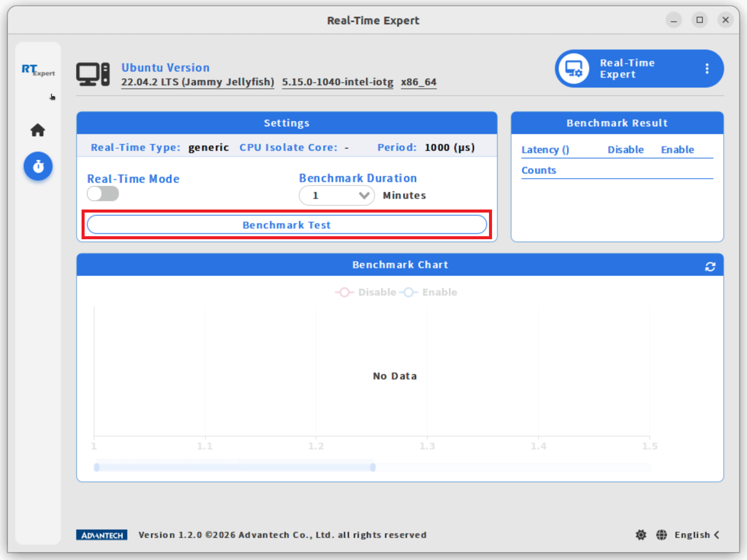The image size is (747, 560).
Task: Click the Advantech logo
Action: (102, 535)
